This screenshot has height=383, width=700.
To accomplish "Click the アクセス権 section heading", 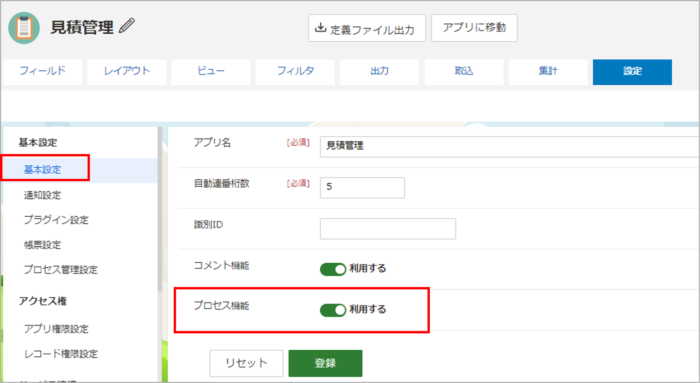I will 42,301.
